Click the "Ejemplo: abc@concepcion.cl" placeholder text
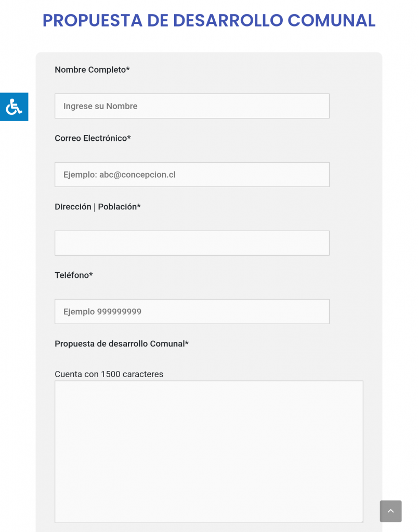Image resolution: width=418 pixels, height=532 pixels. (x=120, y=175)
